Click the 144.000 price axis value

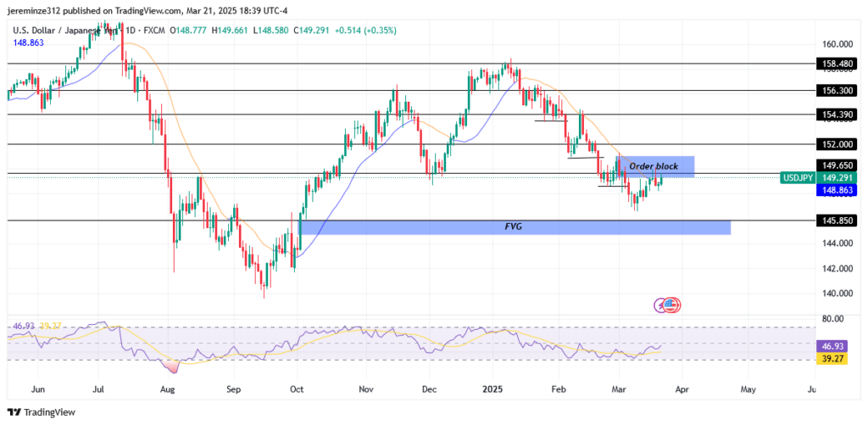[x=837, y=243]
